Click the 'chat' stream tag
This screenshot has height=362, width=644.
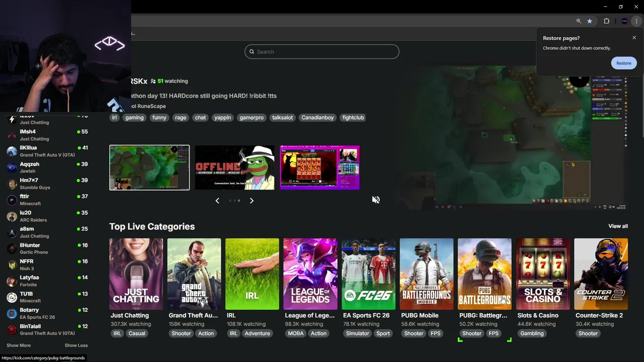coord(200,118)
